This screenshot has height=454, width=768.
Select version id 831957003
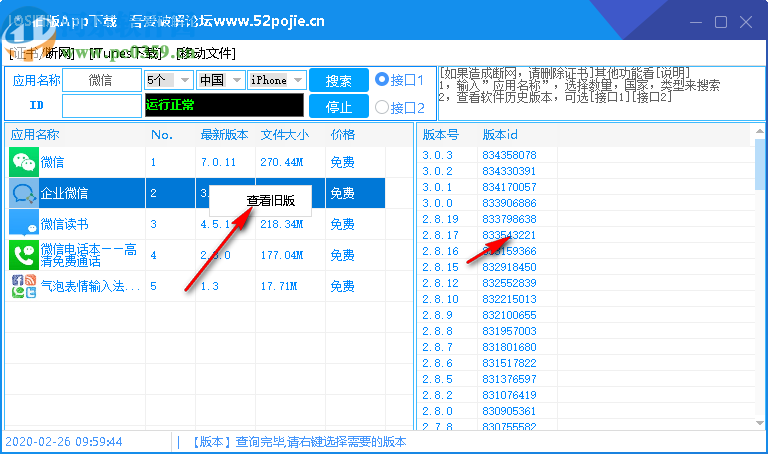pos(509,331)
